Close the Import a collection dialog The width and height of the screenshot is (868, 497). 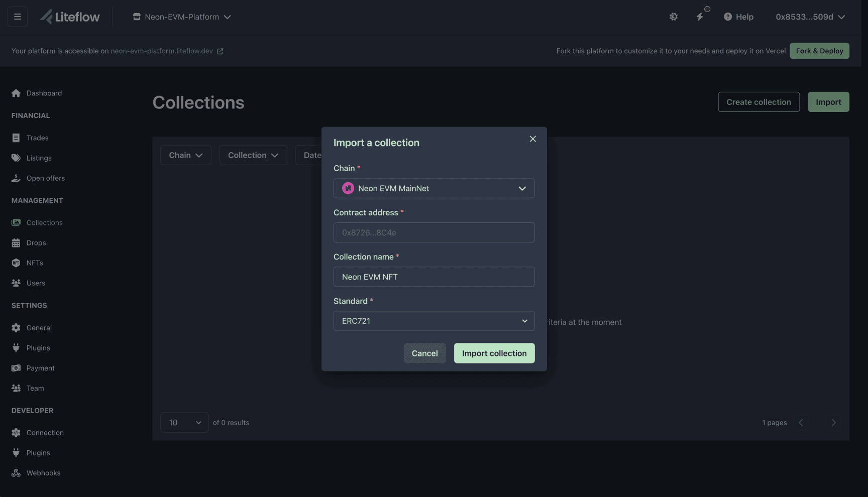(533, 139)
